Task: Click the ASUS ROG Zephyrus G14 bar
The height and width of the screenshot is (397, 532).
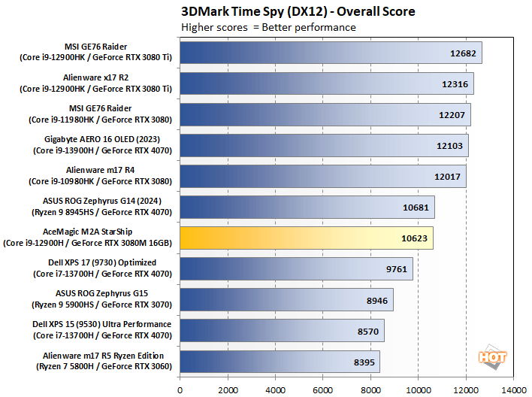Action: pyautogui.click(x=307, y=206)
